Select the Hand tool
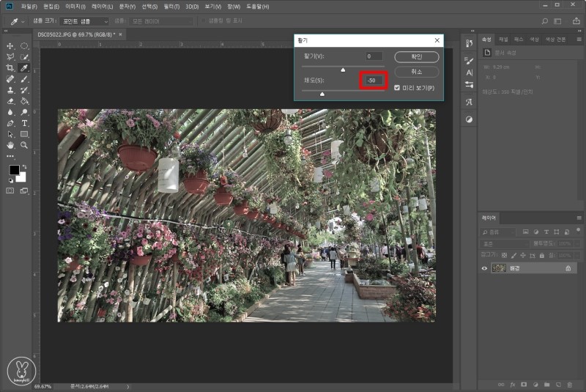This screenshot has height=392, width=586. coord(10,145)
